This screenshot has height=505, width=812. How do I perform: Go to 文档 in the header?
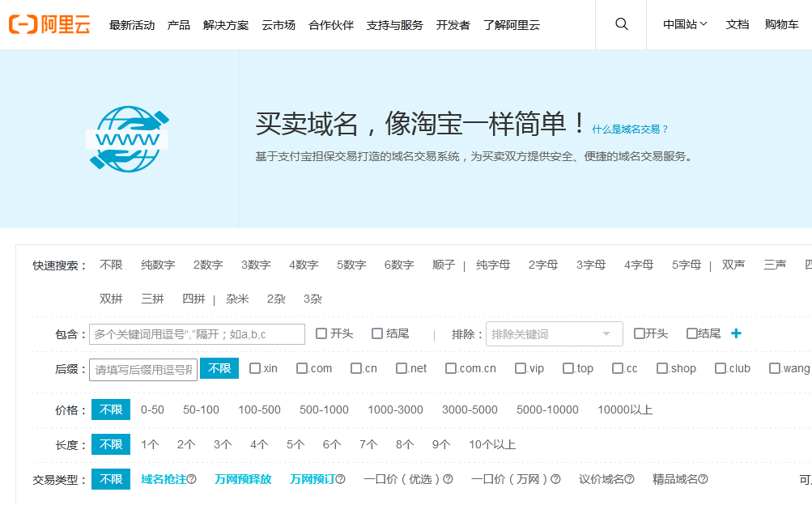tap(738, 24)
